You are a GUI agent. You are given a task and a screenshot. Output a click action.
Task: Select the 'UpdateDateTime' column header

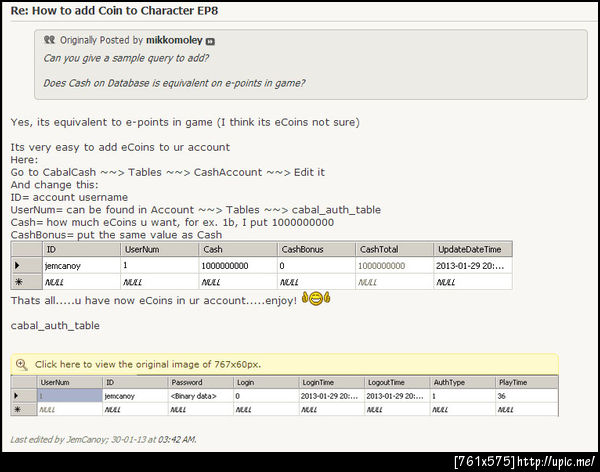click(x=473, y=250)
